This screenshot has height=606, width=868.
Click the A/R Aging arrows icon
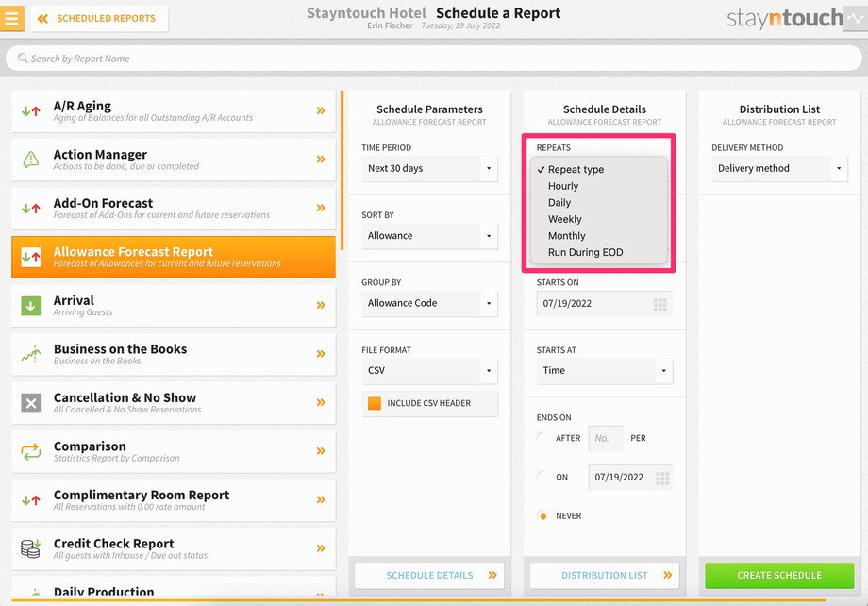coord(31,110)
